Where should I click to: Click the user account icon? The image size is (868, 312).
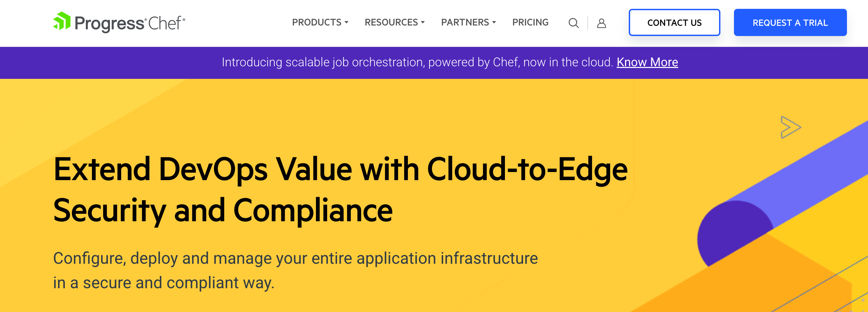coord(602,23)
